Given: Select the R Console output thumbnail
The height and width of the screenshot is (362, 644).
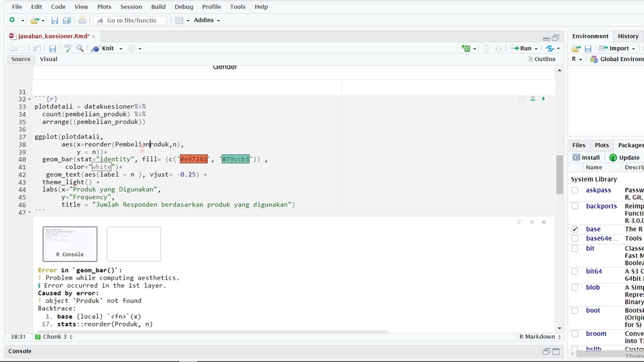Looking at the screenshot, I should (x=70, y=243).
